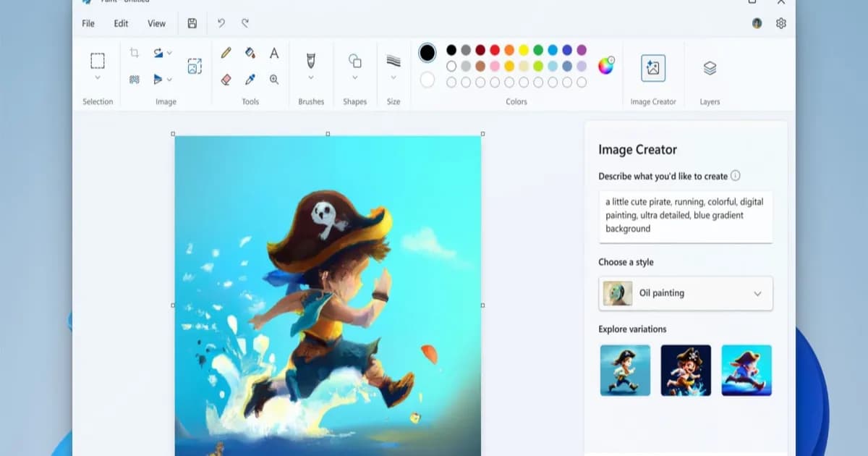Expand the Selection options chevron
The height and width of the screenshot is (456, 868).
[x=97, y=77]
